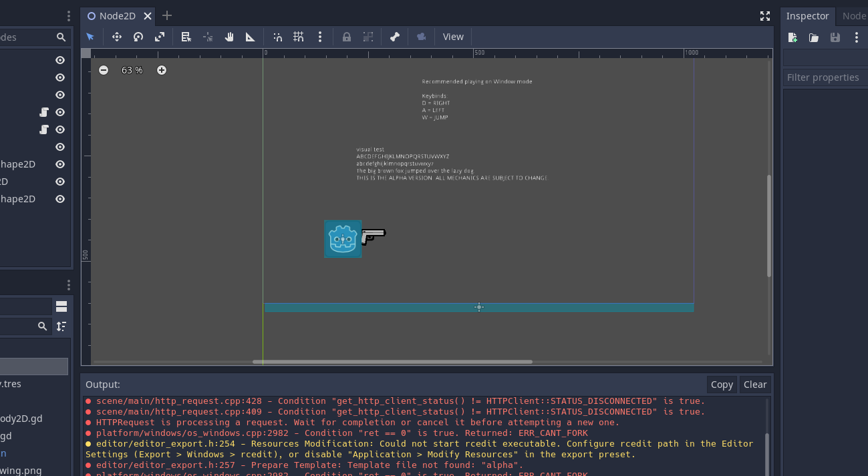The image size is (868, 476).
Task: Open the View menu in the viewport toolbar
Action: pos(453,37)
